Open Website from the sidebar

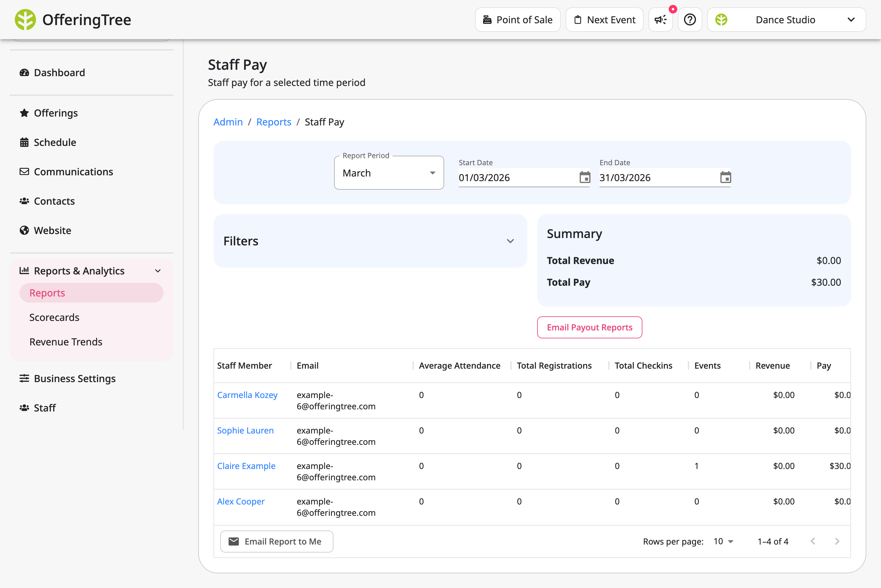[x=53, y=230]
